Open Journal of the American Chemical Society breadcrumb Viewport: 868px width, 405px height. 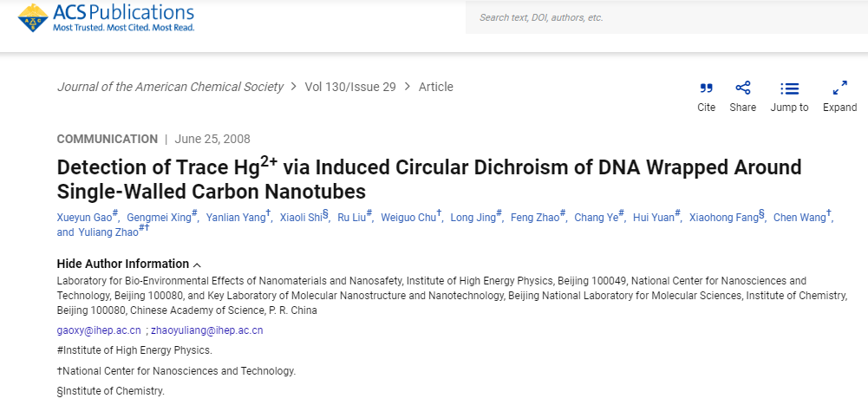tap(171, 87)
